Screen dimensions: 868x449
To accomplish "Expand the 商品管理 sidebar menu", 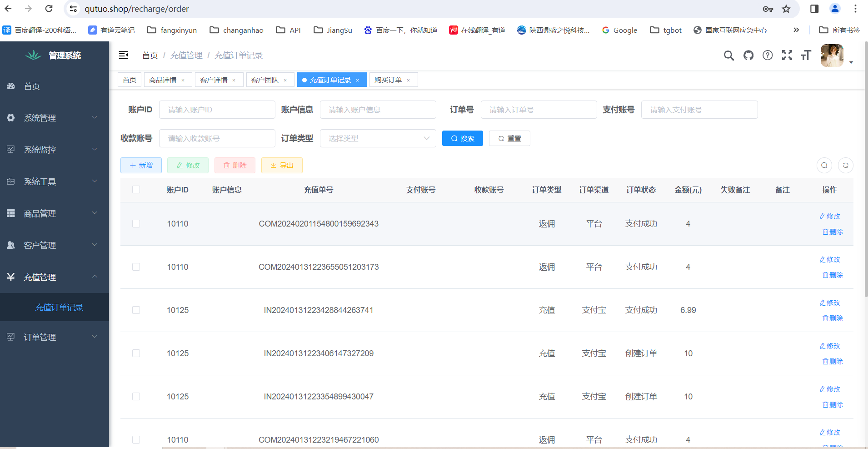I will [55, 213].
